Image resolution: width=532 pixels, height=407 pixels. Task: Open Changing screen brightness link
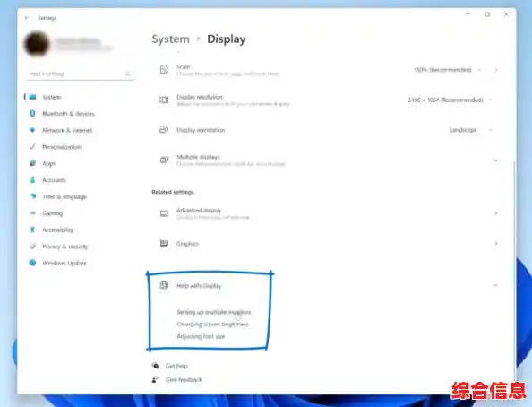213,325
